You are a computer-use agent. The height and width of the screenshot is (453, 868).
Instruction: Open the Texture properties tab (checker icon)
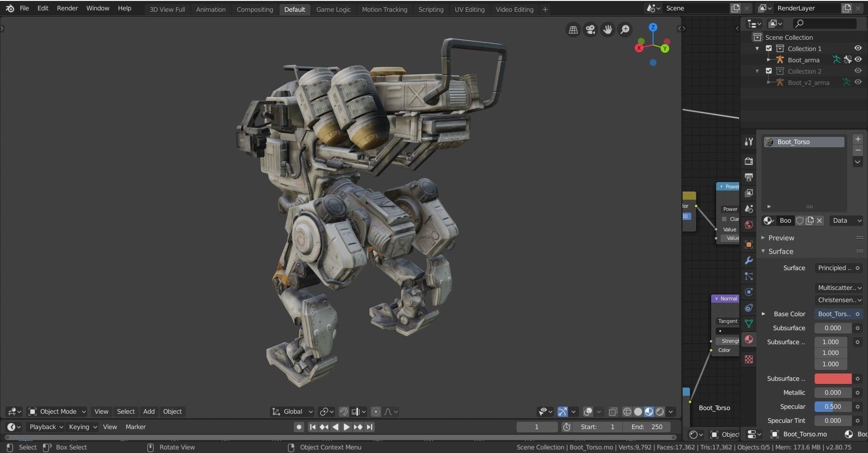(749, 360)
